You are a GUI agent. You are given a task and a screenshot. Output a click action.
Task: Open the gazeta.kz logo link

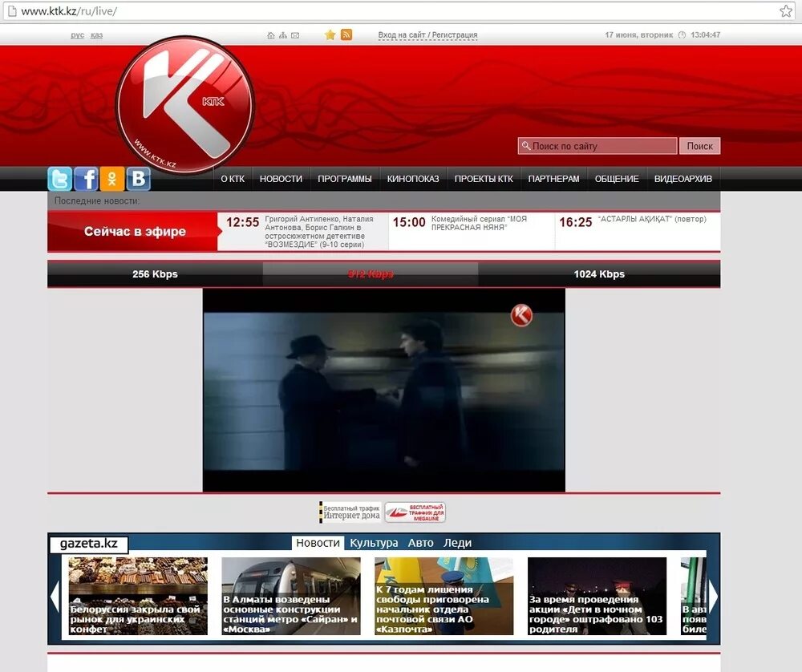tap(89, 544)
